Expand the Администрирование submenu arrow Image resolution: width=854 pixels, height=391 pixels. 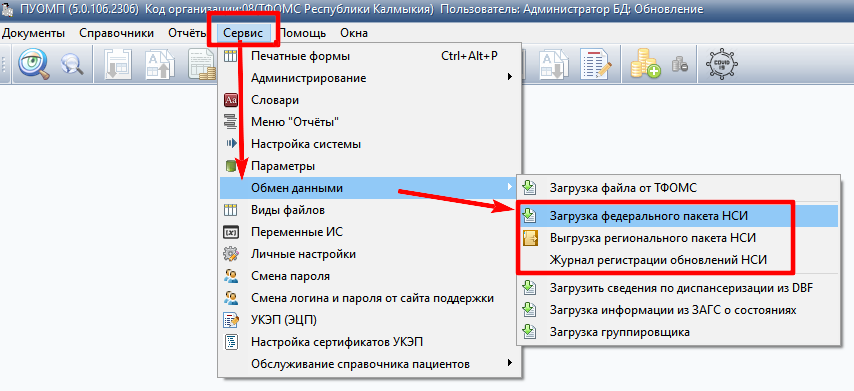(x=510, y=78)
